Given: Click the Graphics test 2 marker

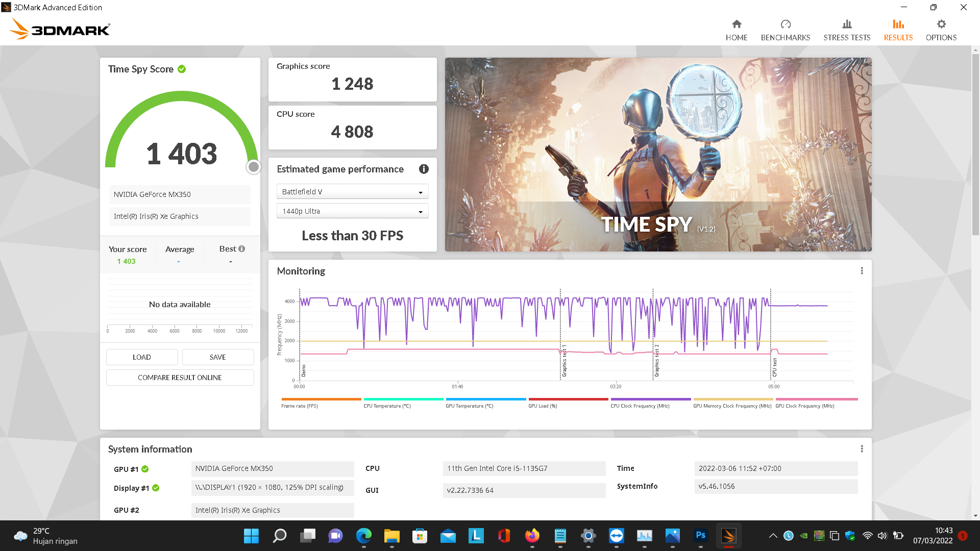Looking at the screenshot, I should click(x=657, y=361).
